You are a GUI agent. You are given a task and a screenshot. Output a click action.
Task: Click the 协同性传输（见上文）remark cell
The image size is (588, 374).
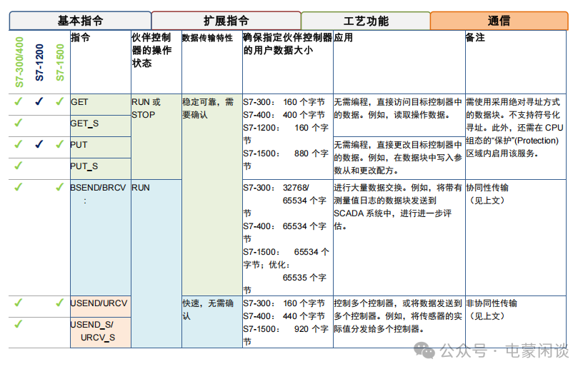516,238
